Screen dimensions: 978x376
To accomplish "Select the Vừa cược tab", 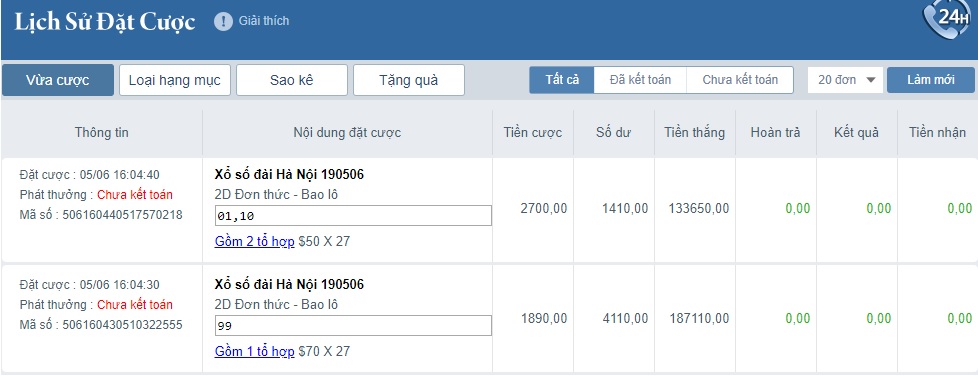I will [57, 80].
